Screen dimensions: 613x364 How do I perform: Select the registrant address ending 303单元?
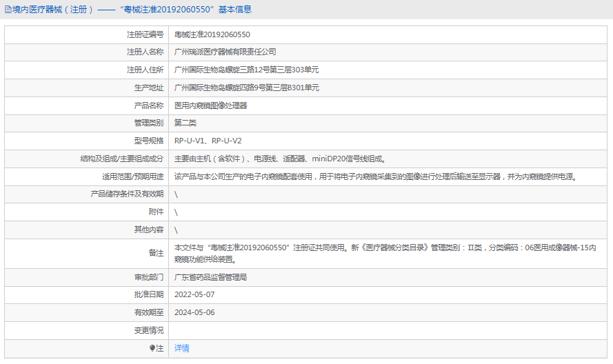coord(247,70)
